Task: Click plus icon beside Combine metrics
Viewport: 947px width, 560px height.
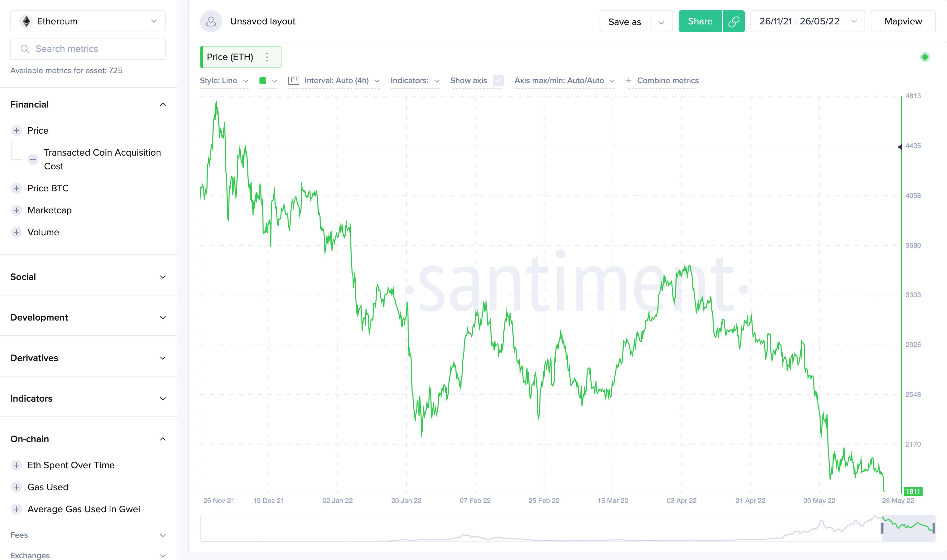Action: pyautogui.click(x=629, y=81)
